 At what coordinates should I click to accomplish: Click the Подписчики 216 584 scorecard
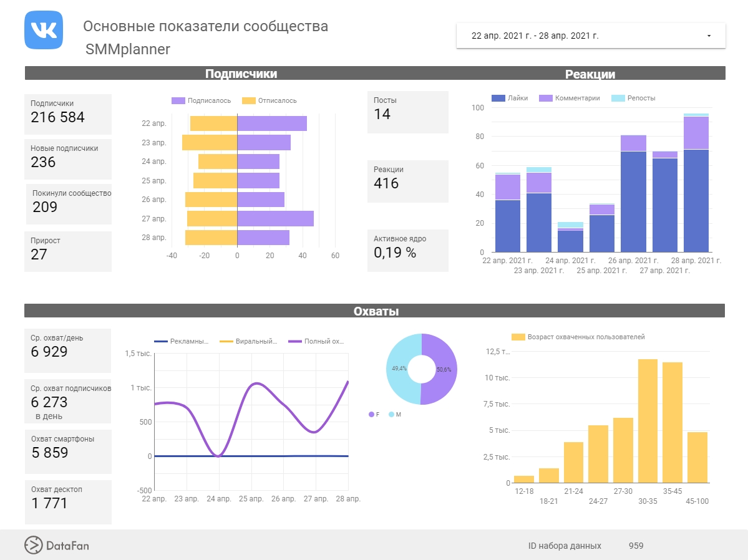click(x=68, y=113)
